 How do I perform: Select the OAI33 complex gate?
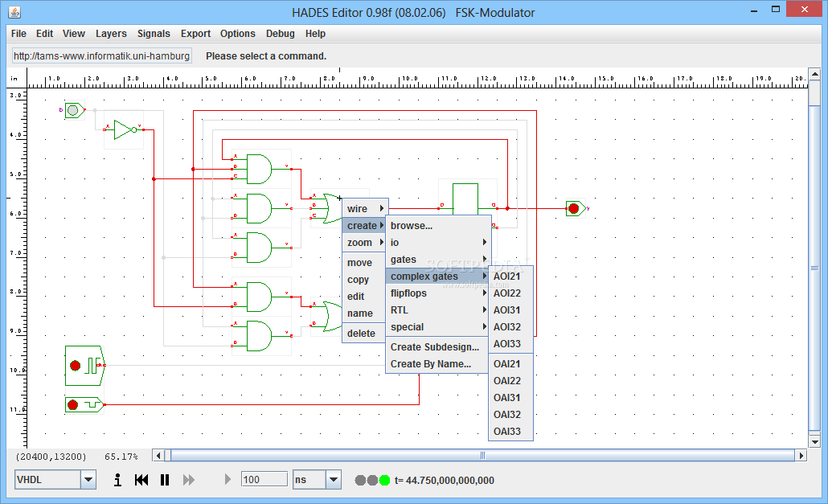(x=510, y=431)
